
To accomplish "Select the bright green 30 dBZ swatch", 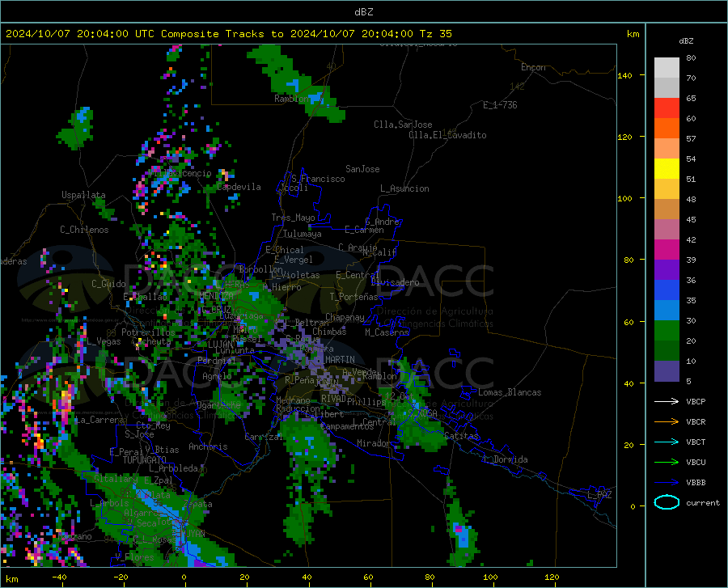I will coord(667,331).
